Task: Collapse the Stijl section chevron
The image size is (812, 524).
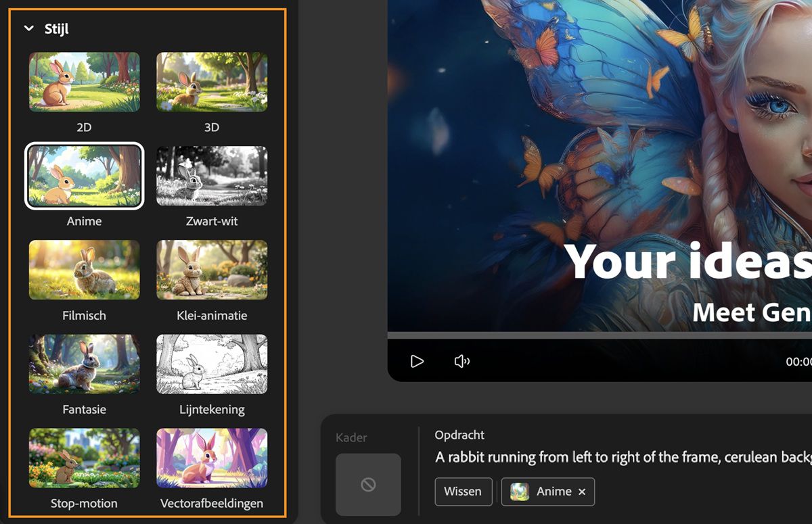Action: [29, 28]
